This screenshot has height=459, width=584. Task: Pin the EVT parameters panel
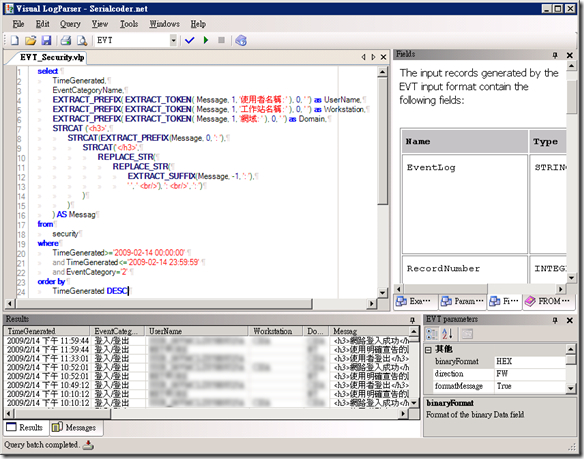555,320
